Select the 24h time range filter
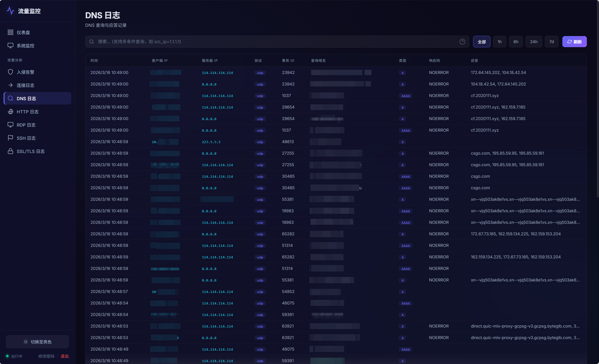 click(534, 41)
